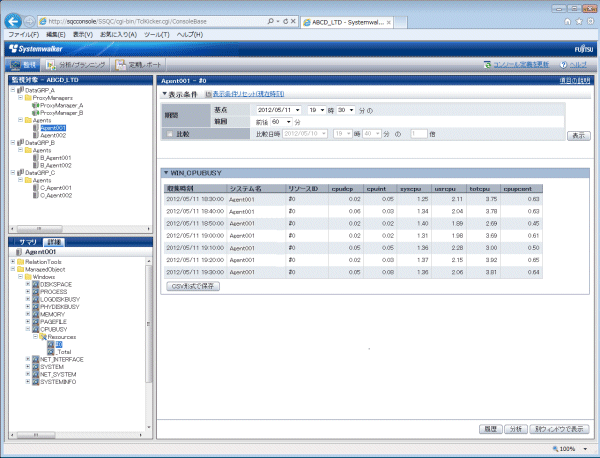Click the zoom magnifier icon in status bar
This screenshot has height=458, width=600.
(555, 449)
